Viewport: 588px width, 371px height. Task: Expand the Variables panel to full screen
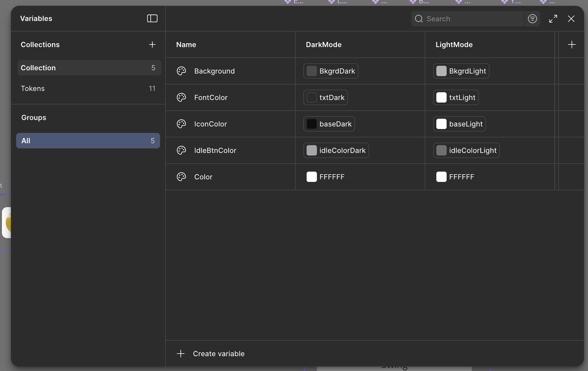pos(553,18)
